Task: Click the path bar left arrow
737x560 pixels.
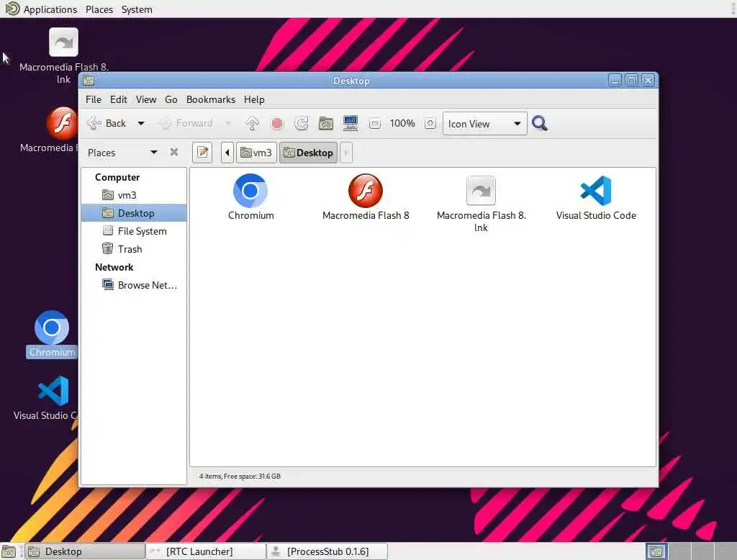Action: click(x=227, y=153)
